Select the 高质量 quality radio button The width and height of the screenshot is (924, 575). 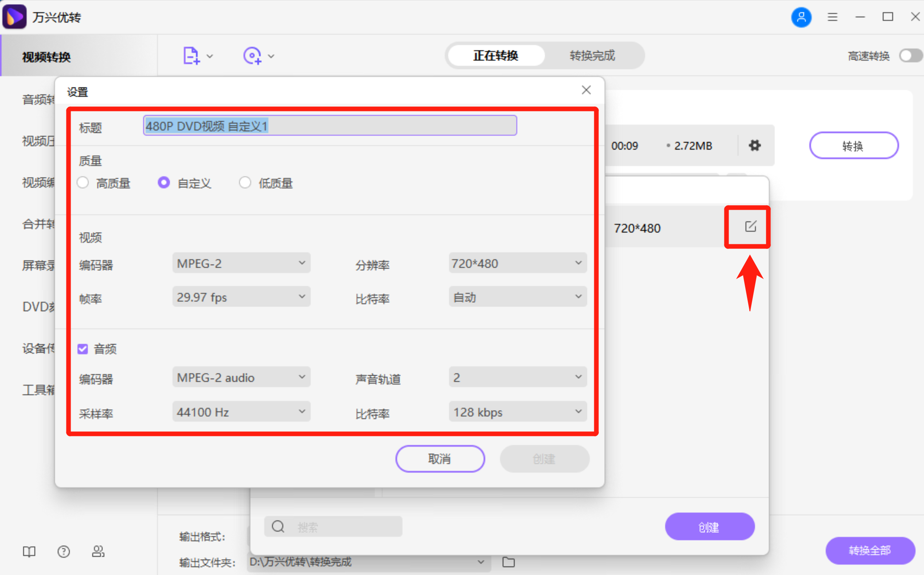coord(83,183)
